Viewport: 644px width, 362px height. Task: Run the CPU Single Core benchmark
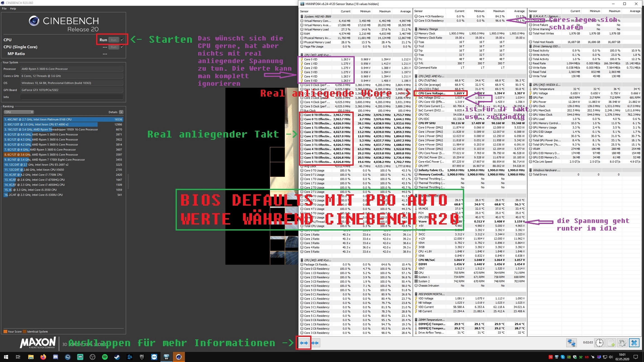pos(113,47)
